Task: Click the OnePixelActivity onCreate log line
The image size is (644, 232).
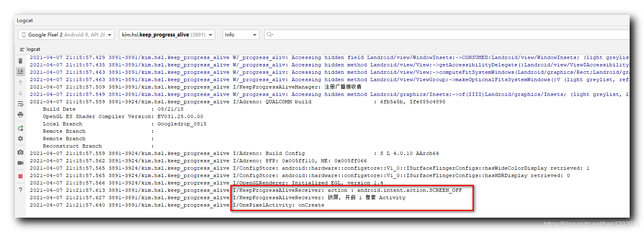Action: point(278,205)
